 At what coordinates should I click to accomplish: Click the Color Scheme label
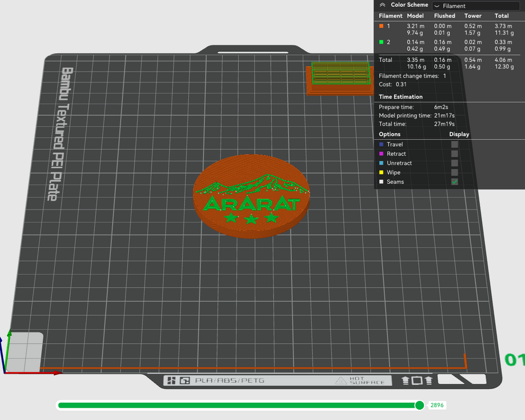[409, 5]
